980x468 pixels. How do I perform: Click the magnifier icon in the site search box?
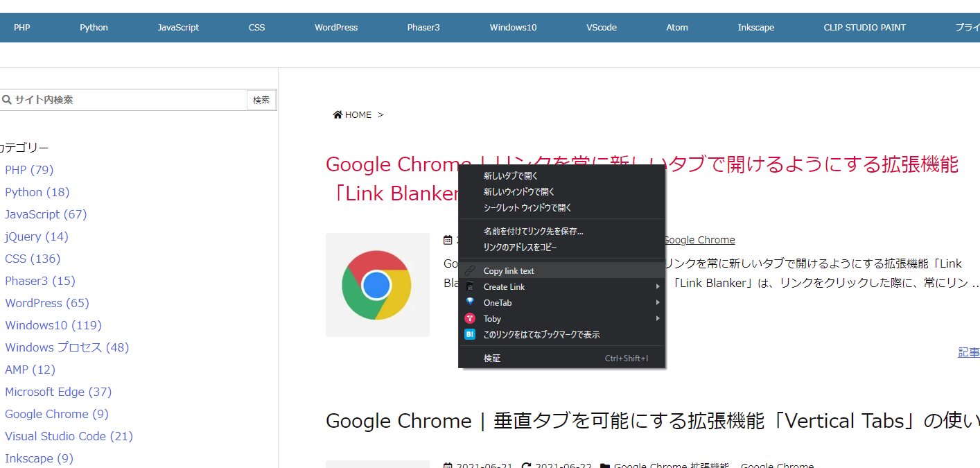tap(6, 99)
